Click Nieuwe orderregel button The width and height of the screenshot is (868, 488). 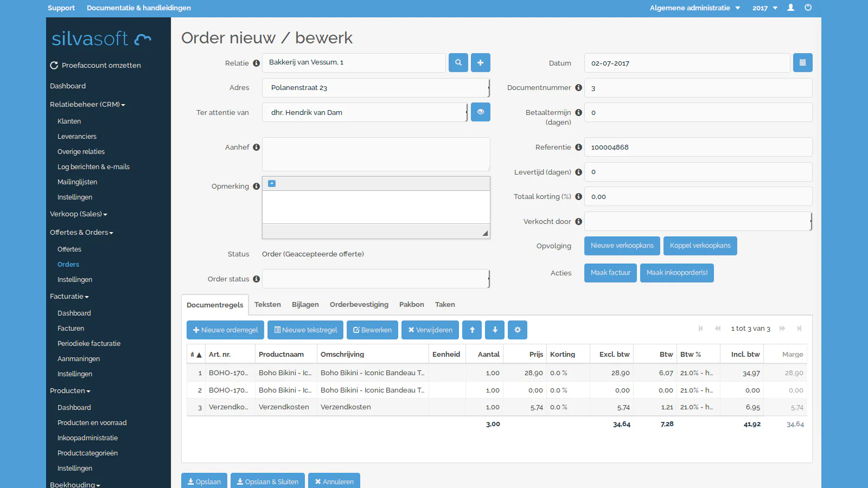click(225, 330)
